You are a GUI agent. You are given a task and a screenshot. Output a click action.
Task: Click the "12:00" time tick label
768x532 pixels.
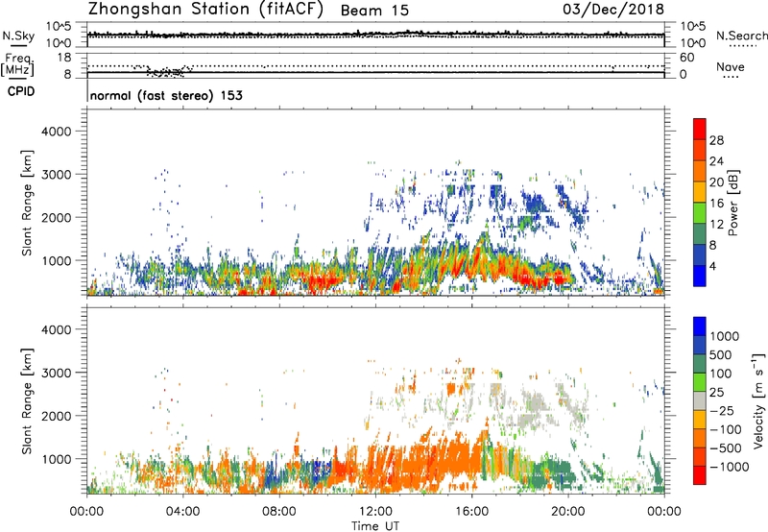[375, 512]
